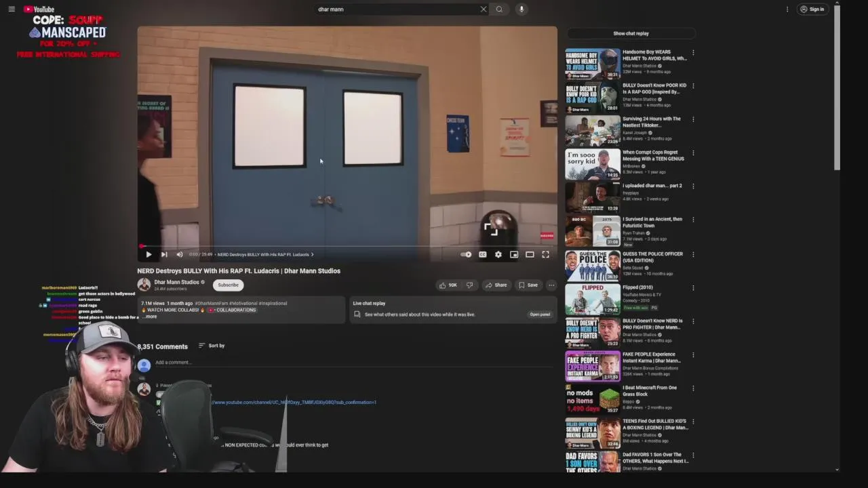Screen dimensions: 868x488
Task: Open the I Beat Minecraft thumbnail
Action: coord(593,399)
